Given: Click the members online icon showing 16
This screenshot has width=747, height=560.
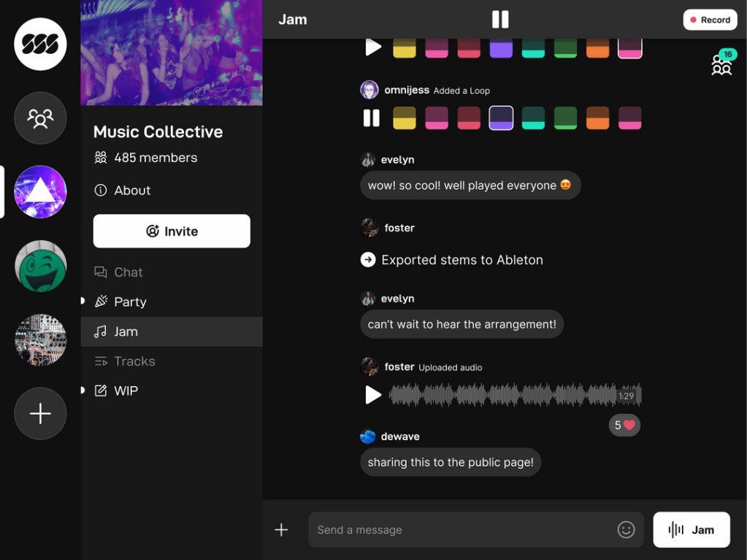Looking at the screenshot, I should 721,64.
